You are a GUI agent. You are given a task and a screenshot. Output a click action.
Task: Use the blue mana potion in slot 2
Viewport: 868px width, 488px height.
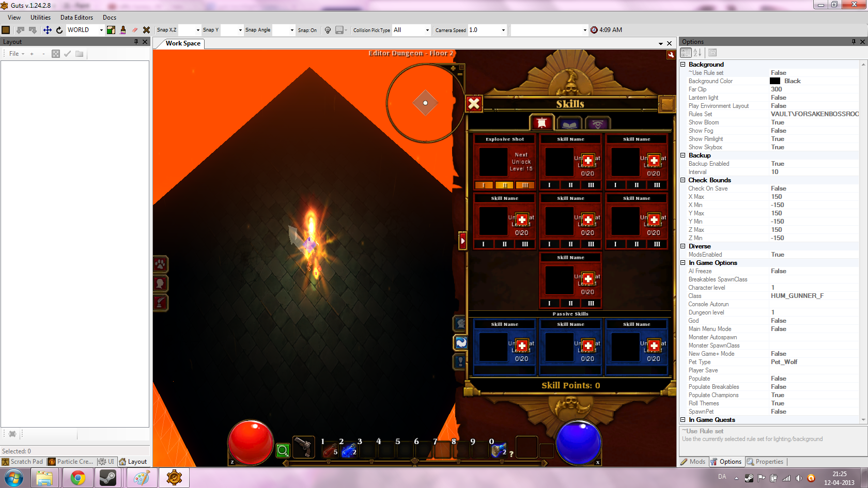coord(349,450)
